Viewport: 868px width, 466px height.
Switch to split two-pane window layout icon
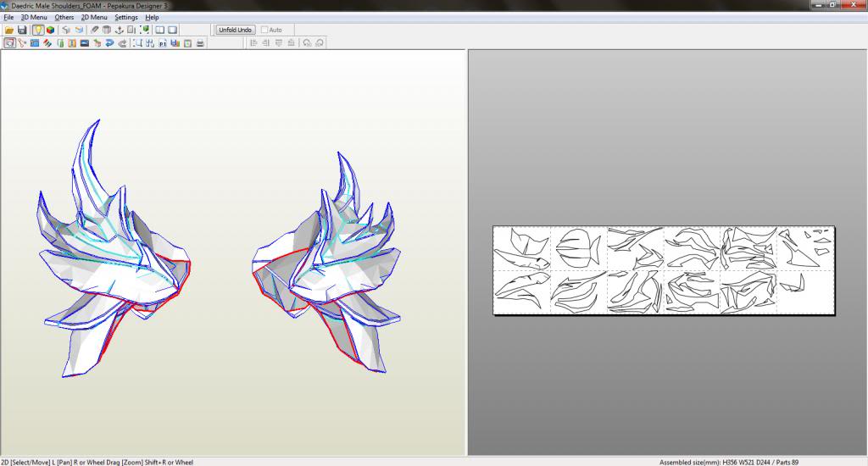[x=160, y=30]
